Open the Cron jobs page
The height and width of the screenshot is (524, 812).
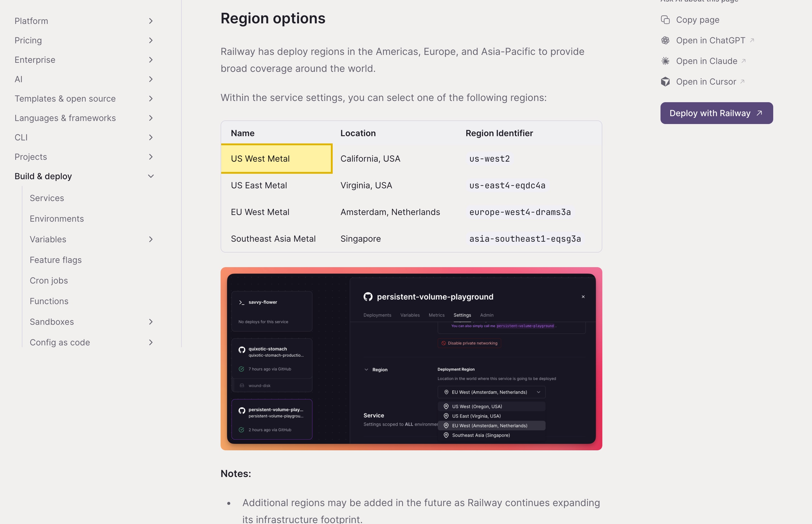pos(48,281)
